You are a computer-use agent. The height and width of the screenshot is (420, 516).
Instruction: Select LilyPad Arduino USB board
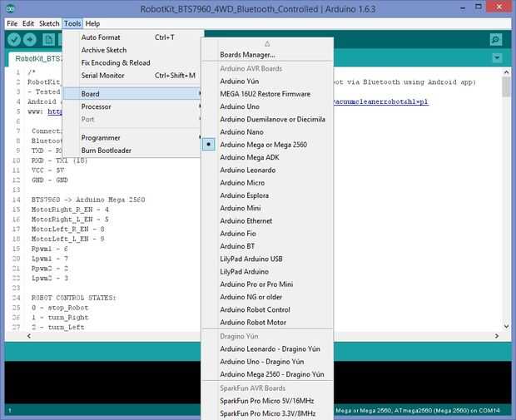267,259
